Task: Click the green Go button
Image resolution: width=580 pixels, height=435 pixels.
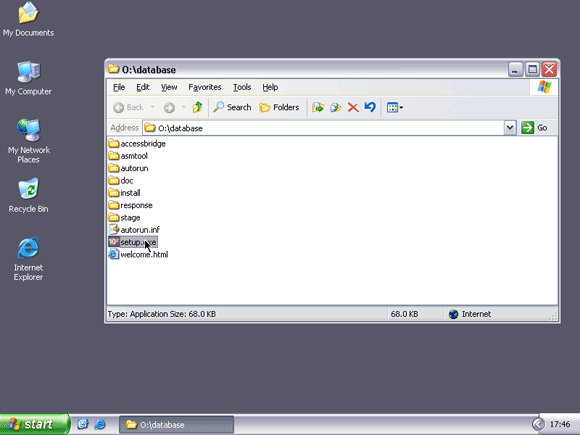Action: click(534, 128)
